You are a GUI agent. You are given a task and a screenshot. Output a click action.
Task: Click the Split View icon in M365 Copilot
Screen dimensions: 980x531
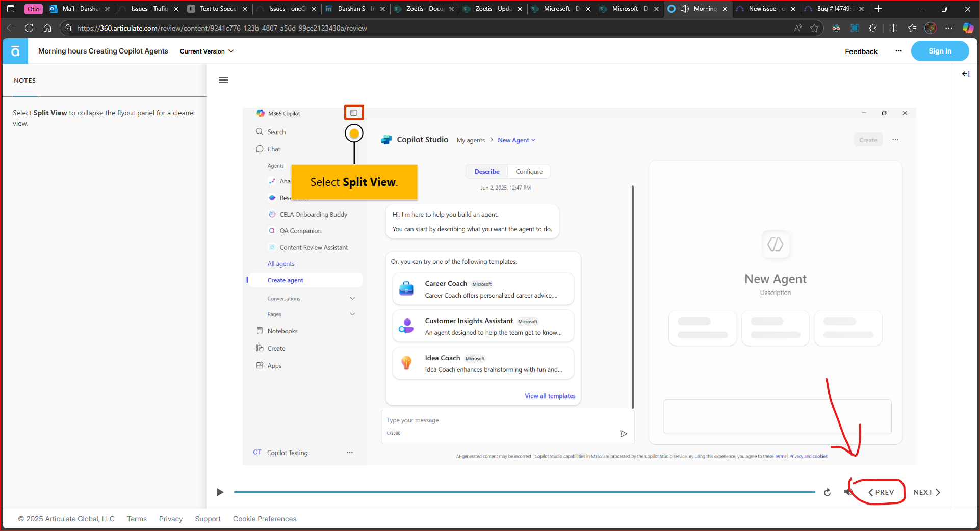[x=354, y=113]
